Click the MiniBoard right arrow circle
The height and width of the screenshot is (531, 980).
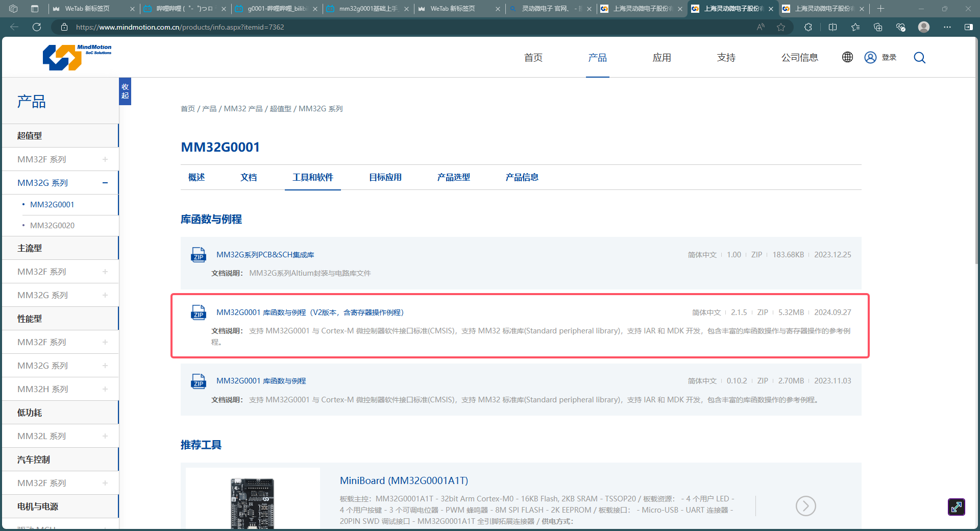[x=805, y=506]
